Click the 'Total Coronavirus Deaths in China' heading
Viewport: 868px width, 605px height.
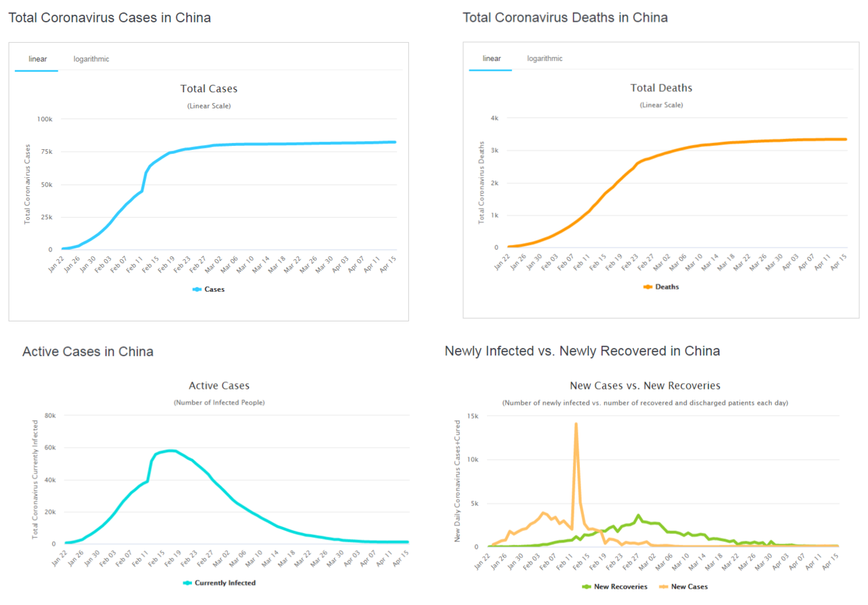[x=565, y=18]
